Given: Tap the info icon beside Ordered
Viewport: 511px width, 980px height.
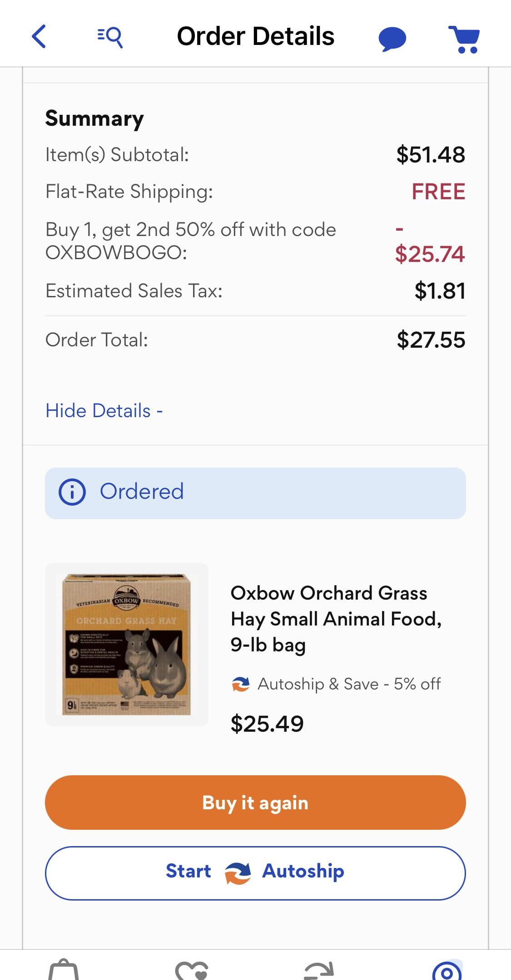Looking at the screenshot, I should pyautogui.click(x=72, y=492).
